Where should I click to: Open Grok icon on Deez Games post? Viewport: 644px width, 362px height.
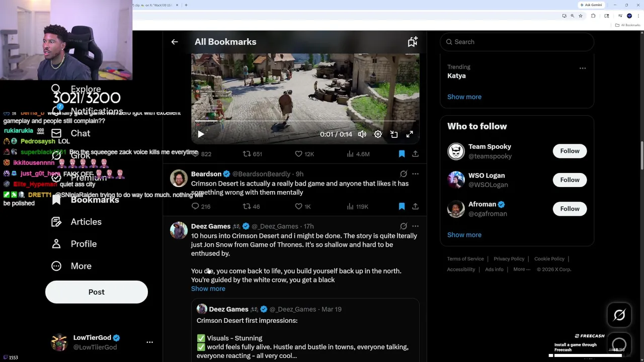coord(404,226)
